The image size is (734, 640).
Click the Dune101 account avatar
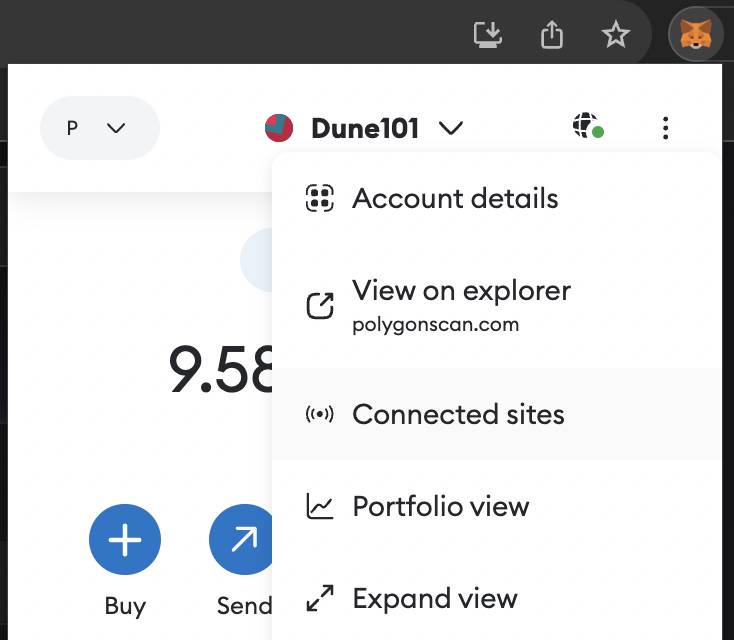pos(279,128)
